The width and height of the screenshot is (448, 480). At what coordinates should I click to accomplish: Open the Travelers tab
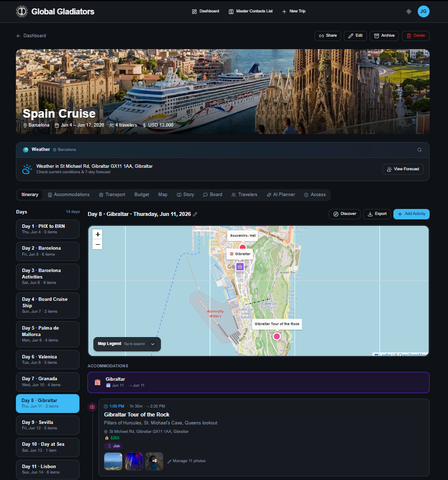pyautogui.click(x=244, y=195)
